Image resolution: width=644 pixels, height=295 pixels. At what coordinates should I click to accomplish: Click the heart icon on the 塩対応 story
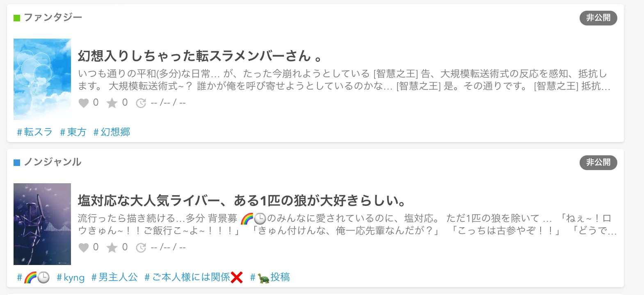(84, 247)
